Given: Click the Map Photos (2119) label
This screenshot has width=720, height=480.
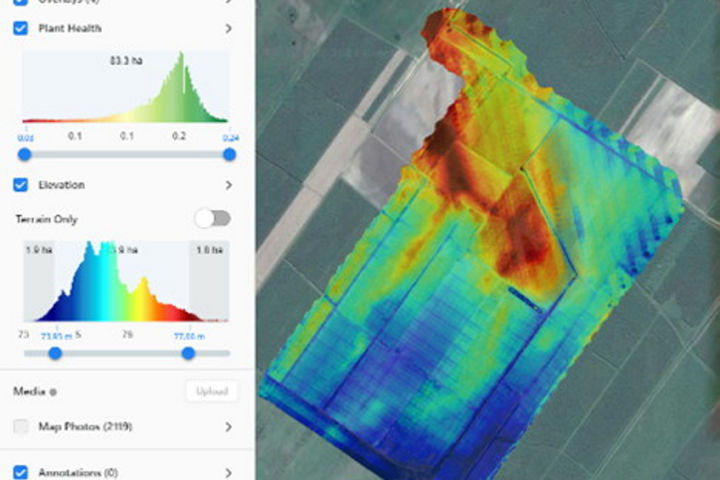Looking at the screenshot, I should [85, 426].
